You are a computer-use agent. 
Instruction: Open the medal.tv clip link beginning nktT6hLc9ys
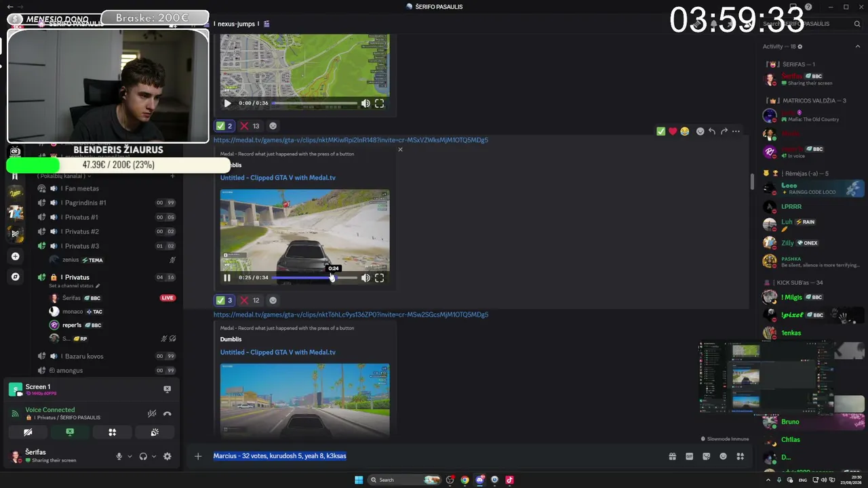click(351, 314)
